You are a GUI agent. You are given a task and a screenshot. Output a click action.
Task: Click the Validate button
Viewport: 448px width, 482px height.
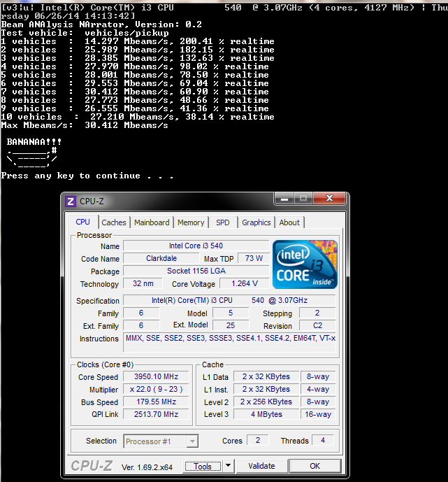click(x=261, y=466)
